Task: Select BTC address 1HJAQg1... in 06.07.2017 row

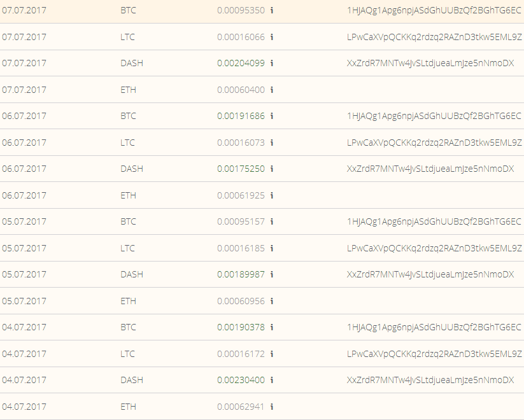Action: coord(434,116)
